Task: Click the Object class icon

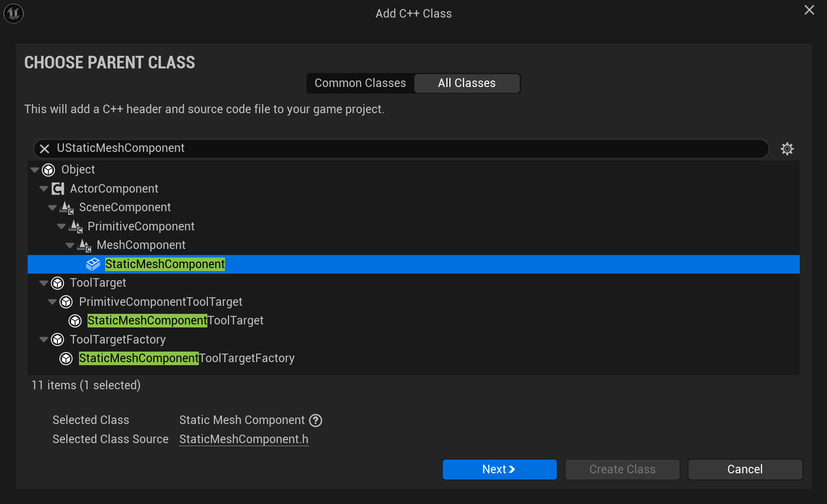Action: coord(49,170)
